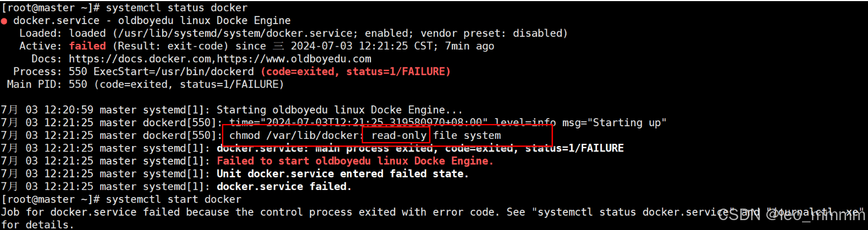Click red "Failed to start oldboyedu" log line
The image size is (868, 230).
click(355, 161)
